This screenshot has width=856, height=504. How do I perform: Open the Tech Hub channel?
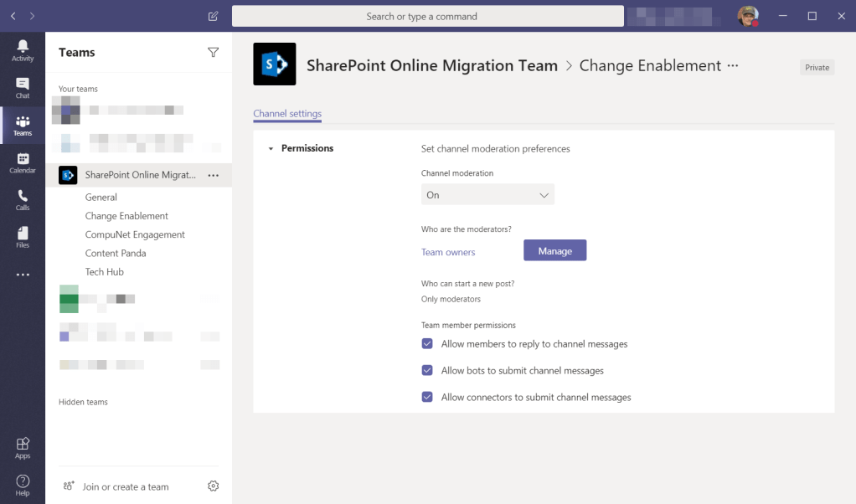coord(105,272)
